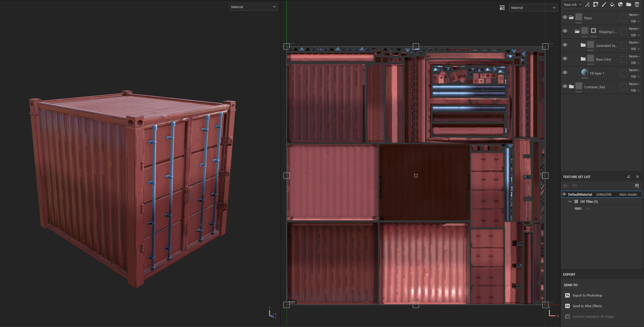The image size is (644, 327).
Task: Click the After Effects icon in Send To
Action: 567,306
